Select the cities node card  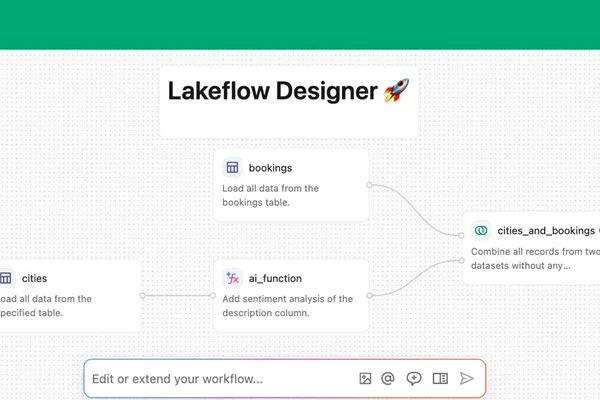point(70,296)
